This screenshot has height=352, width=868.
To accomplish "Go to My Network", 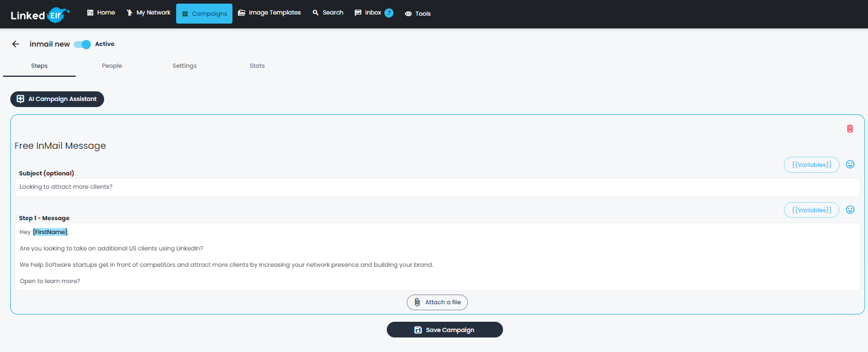I will pyautogui.click(x=148, y=13).
